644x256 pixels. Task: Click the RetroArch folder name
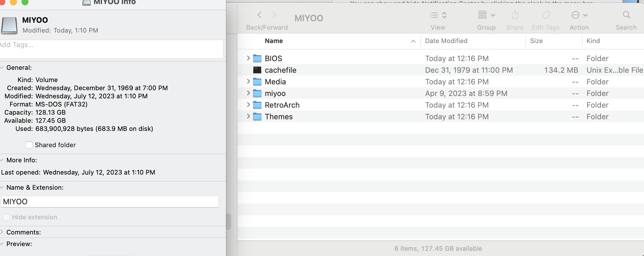pos(282,105)
